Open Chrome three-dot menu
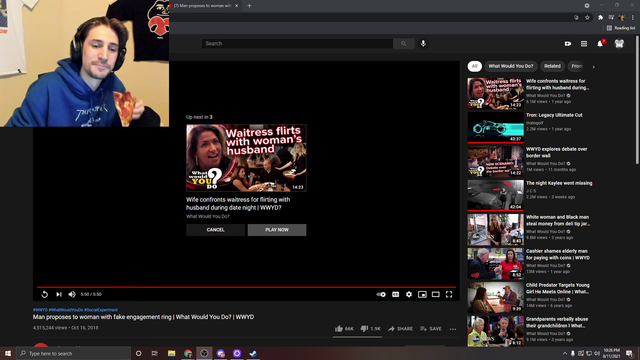This screenshot has height=360, width=640. point(633,18)
